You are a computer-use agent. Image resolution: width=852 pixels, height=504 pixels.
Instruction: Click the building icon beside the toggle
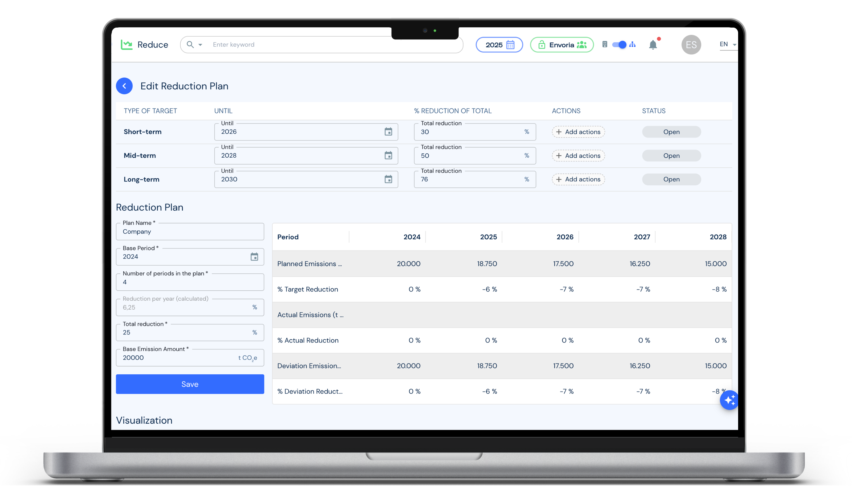tap(604, 45)
